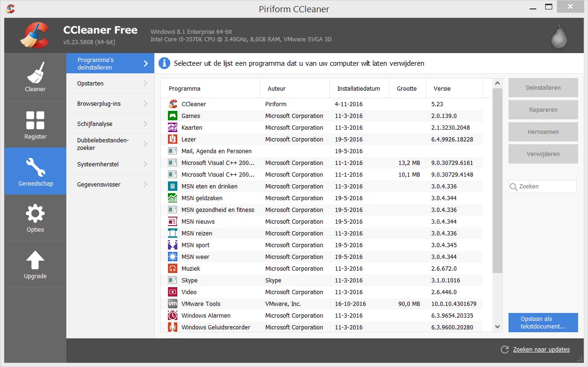The width and height of the screenshot is (588, 367).
Task: Click the MSN weer app icon
Action: click(x=173, y=257)
